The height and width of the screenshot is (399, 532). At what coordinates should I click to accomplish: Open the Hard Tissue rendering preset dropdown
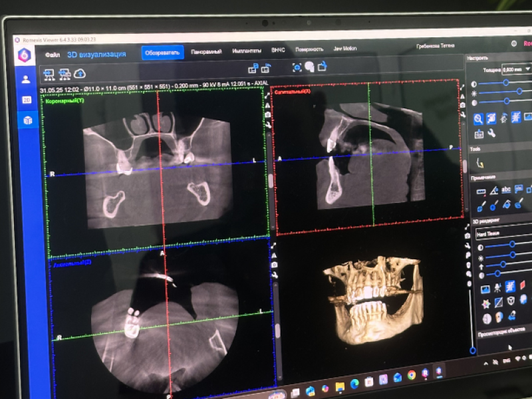(x=504, y=233)
